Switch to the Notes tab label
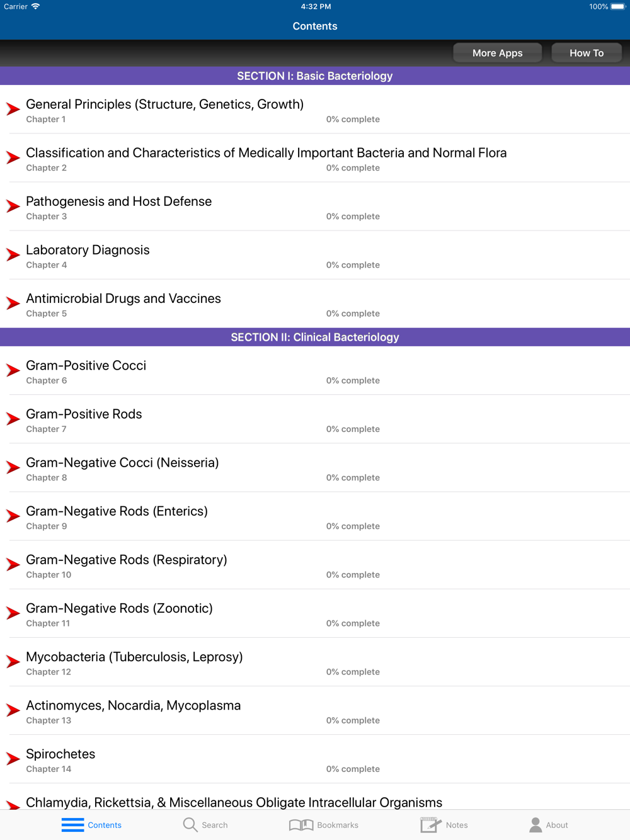630x840 pixels. [x=457, y=825]
